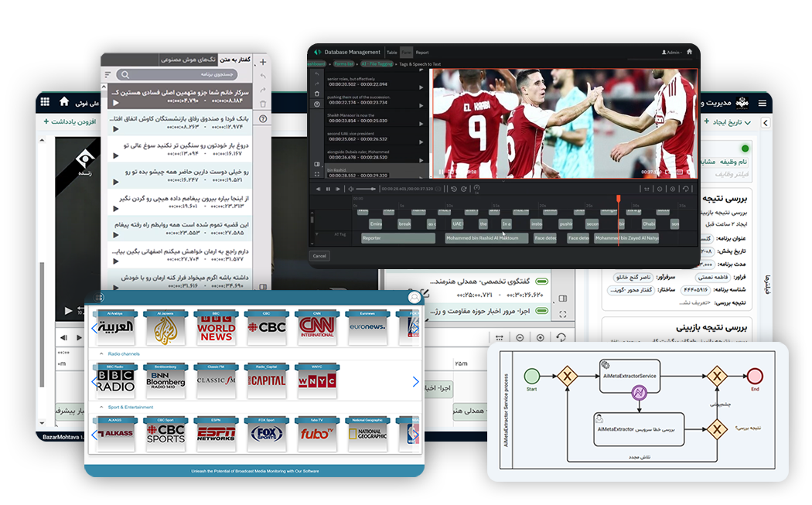
Task: Click افزودن یادداشت add note button
Action: (70, 121)
